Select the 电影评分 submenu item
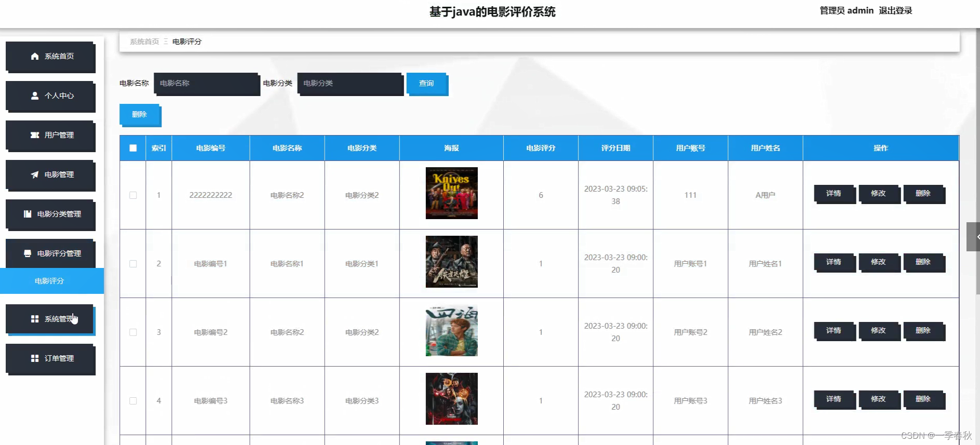 click(52, 281)
